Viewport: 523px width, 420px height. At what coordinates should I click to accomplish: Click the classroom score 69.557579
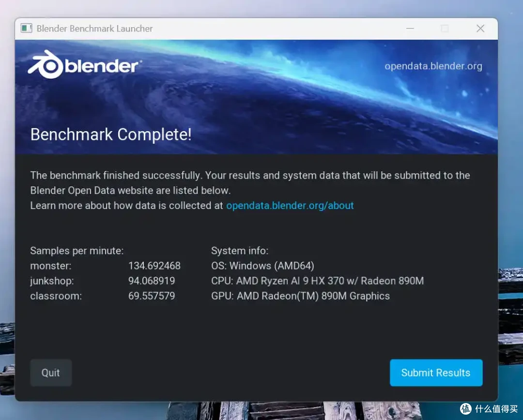click(x=152, y=296)
